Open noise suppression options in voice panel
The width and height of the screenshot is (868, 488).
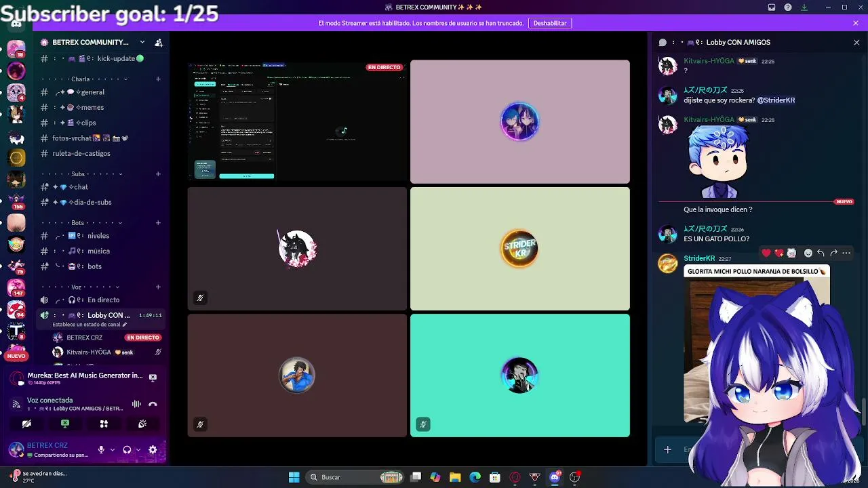point(136,404)
